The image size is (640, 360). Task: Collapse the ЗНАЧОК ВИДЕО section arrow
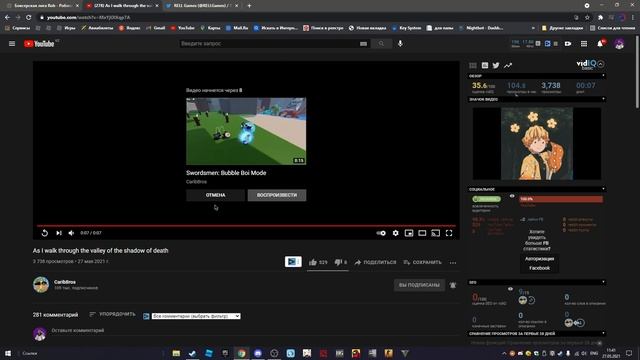(603, 99)
